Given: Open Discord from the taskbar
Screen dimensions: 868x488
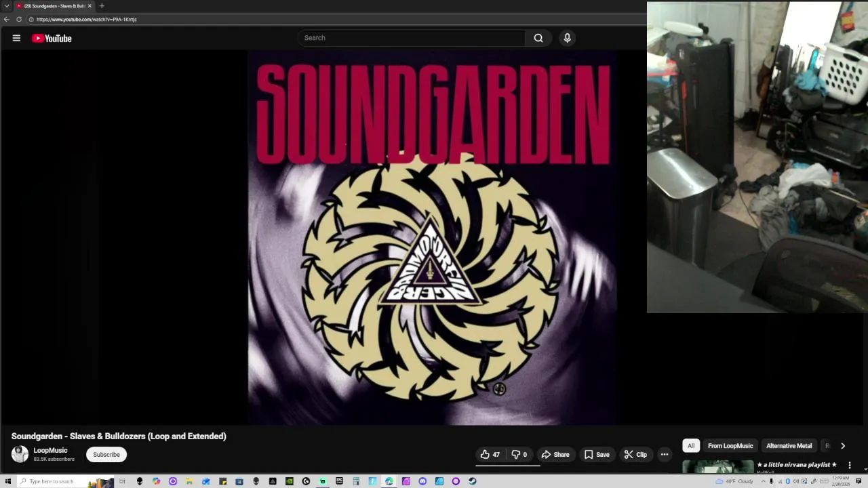Looking at the screenshot, I should click(x=422, y=481).
